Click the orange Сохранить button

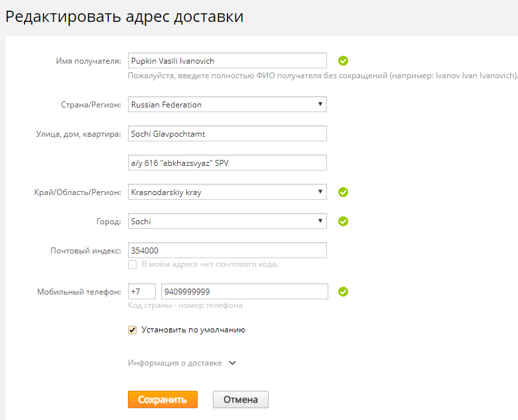(x=163, y=399)
